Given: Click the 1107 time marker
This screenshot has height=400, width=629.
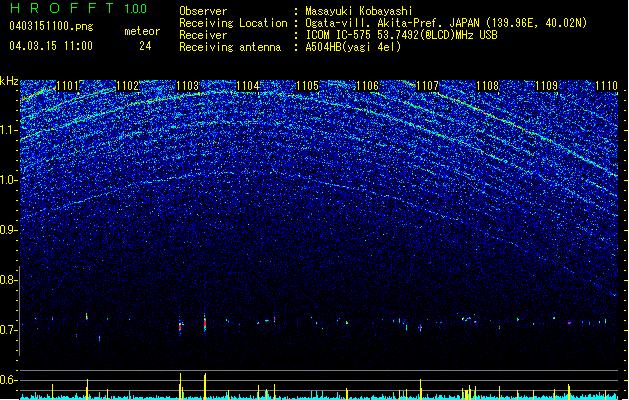Looking at the screenshot, I should click(428, 86).
